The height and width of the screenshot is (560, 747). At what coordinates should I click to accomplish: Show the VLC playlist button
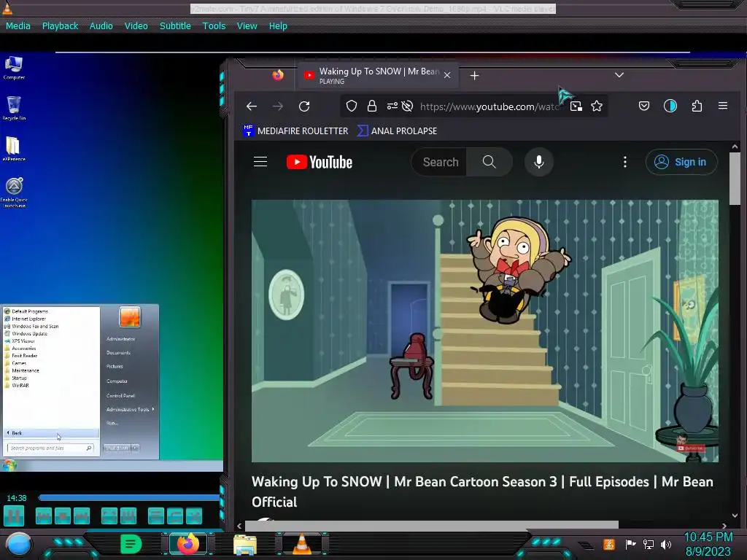(x=156, y=516)
